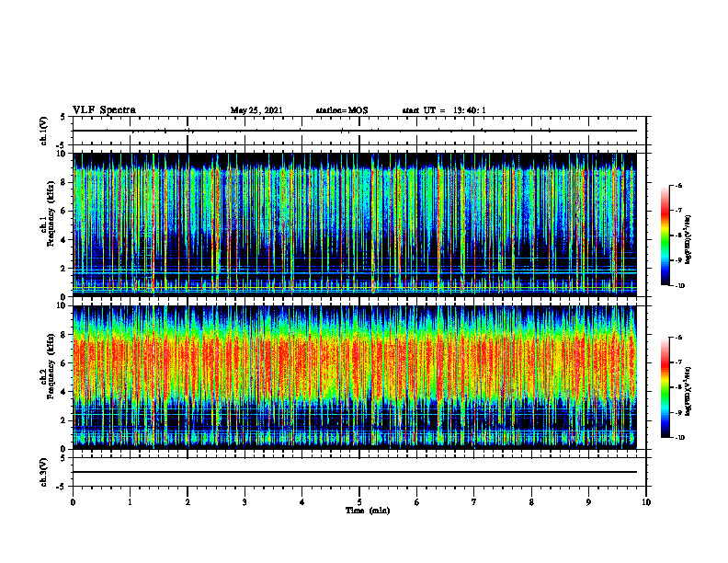Viewport: 728px width, 563px height.
Task: Click the "5" tick on ch.1(V) axis
Action: [63, 117]
